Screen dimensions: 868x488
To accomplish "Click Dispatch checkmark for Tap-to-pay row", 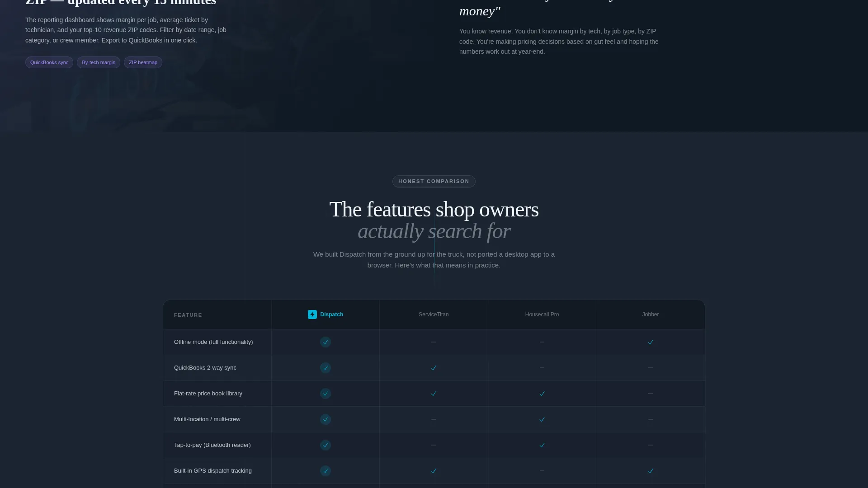I will pos(325,445).
